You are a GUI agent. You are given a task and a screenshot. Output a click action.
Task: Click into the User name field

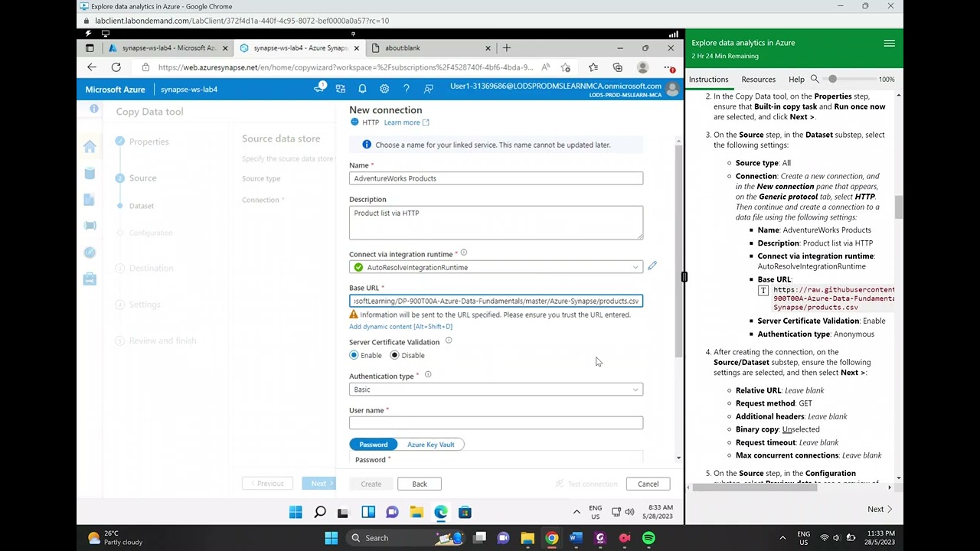(496, 422)
